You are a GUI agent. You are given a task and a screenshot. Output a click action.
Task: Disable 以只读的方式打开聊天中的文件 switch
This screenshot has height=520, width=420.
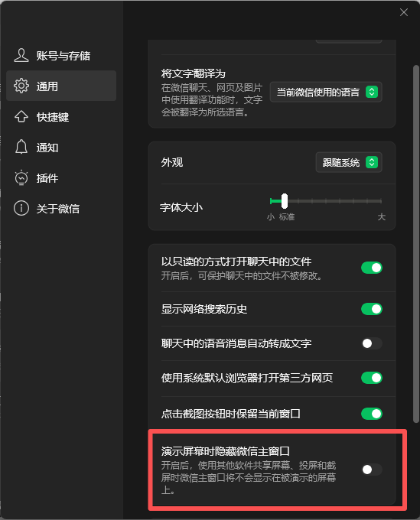372,268
